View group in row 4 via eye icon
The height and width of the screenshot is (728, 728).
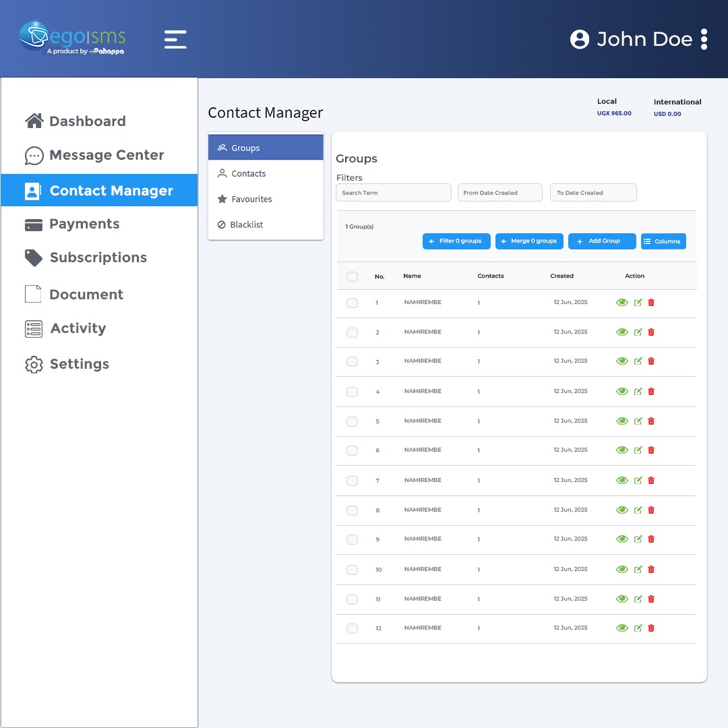[x=622, y=392]
